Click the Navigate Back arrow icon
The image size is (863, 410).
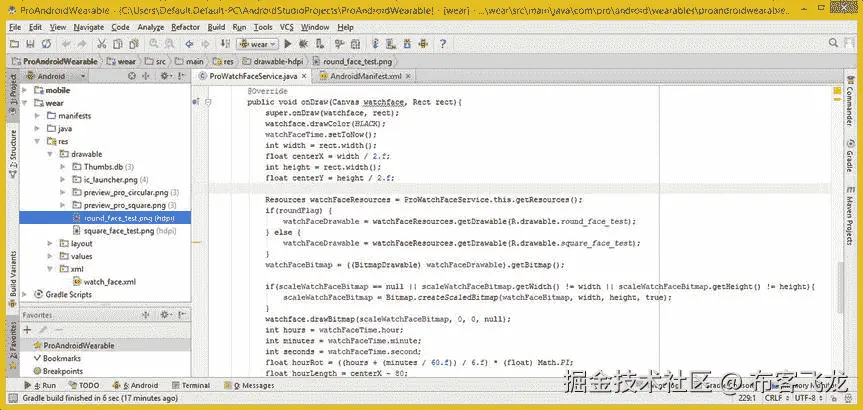point(189,44)
